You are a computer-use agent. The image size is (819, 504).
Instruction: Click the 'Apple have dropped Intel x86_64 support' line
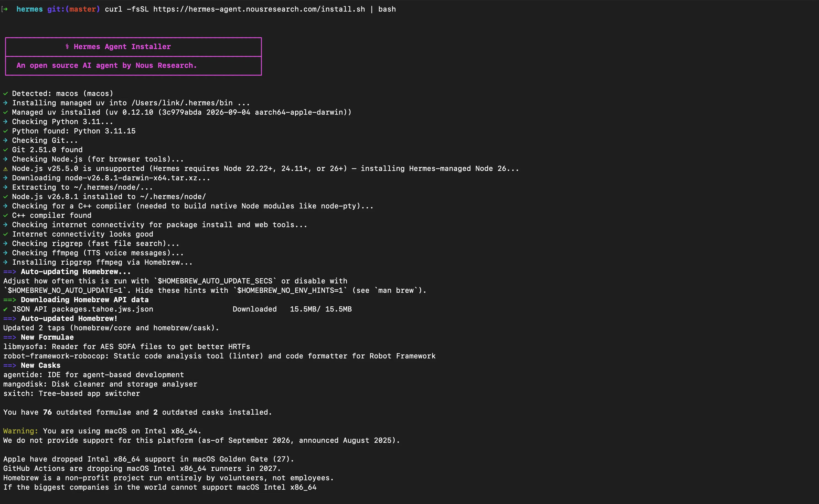(149, 459)
